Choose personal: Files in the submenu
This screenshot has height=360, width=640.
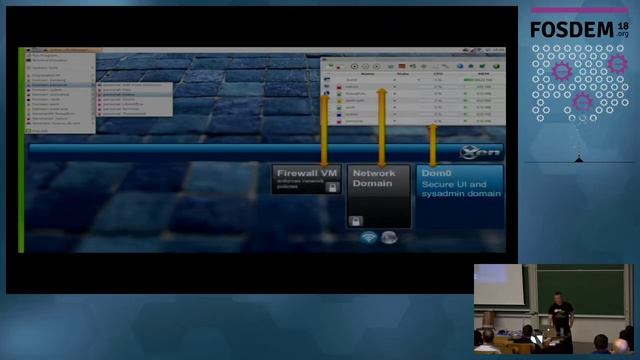134,90
